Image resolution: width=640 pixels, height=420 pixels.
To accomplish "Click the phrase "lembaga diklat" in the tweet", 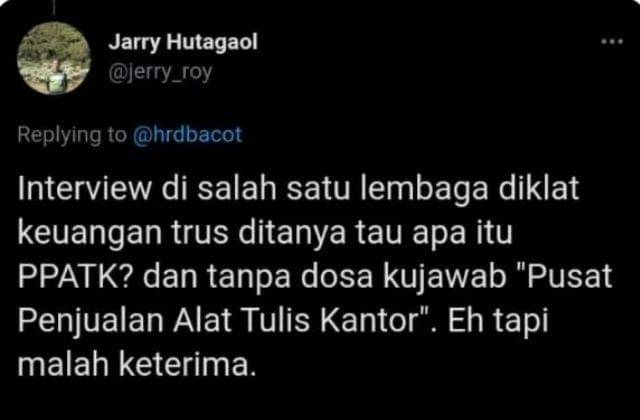I will point(469,189).
